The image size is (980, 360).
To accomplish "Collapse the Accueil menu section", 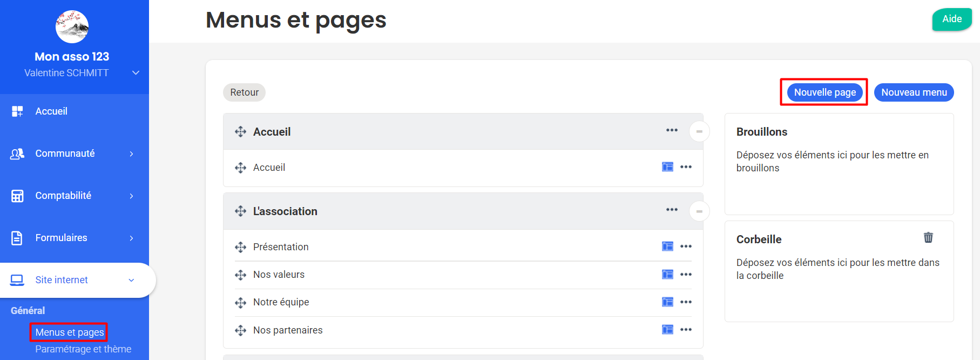I will pyautogui.click(x=699, y=131).
